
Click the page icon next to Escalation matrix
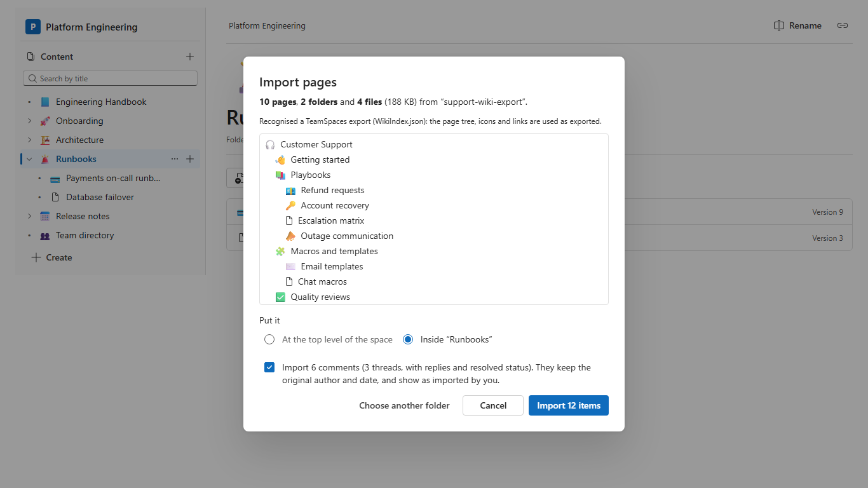(290, 220)
